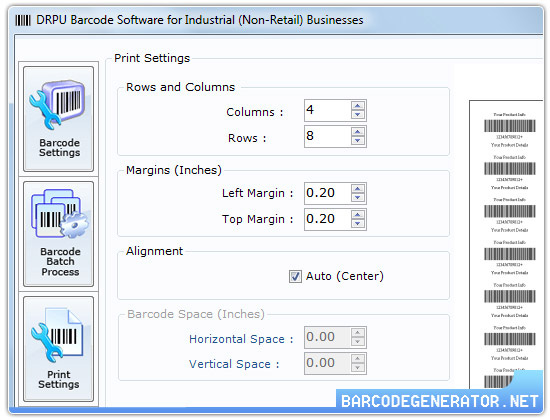Increase Left Margin with up arrow

pyautogui.click(x=357, y=189)
